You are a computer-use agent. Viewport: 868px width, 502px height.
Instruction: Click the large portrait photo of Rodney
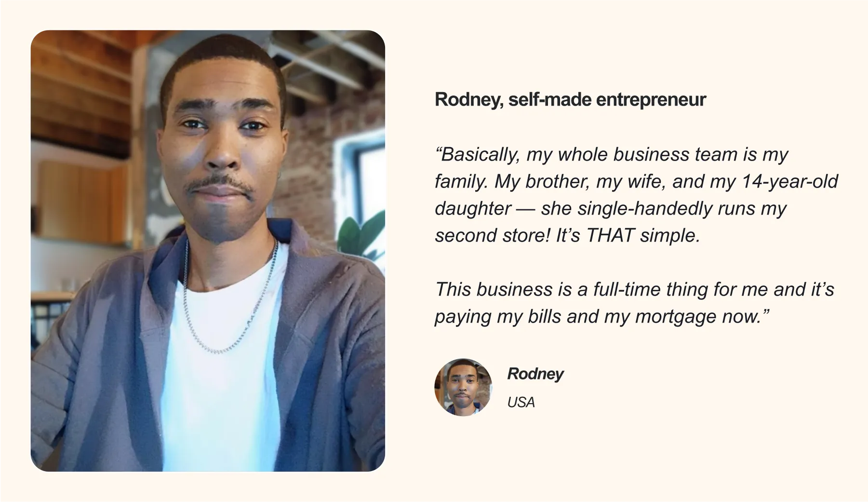(x=208, y=250)
